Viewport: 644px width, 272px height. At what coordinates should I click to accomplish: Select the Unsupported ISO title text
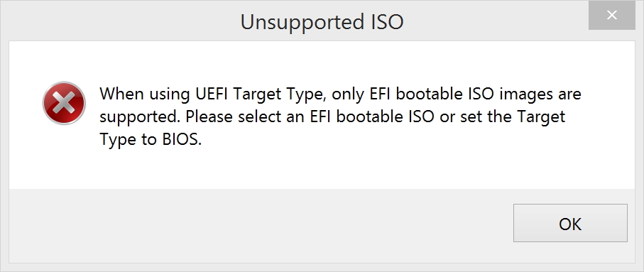(322, 22)
